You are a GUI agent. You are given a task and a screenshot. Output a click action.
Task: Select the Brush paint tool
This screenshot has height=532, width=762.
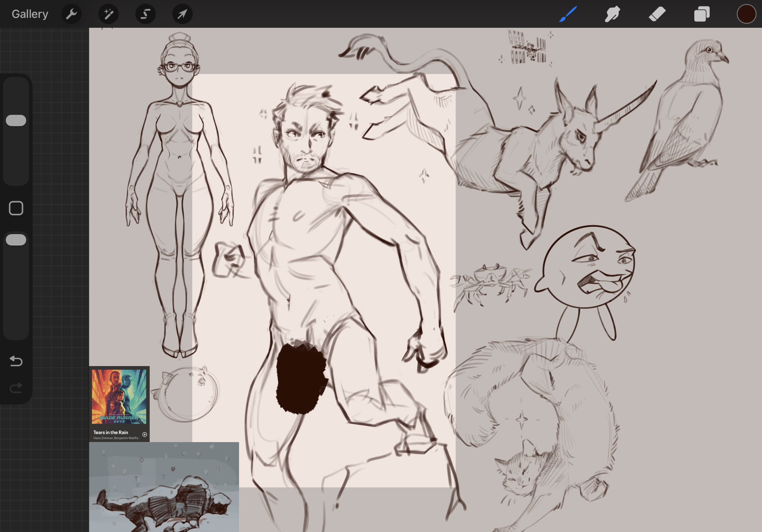pyautogui.click(x=568, y=14)
